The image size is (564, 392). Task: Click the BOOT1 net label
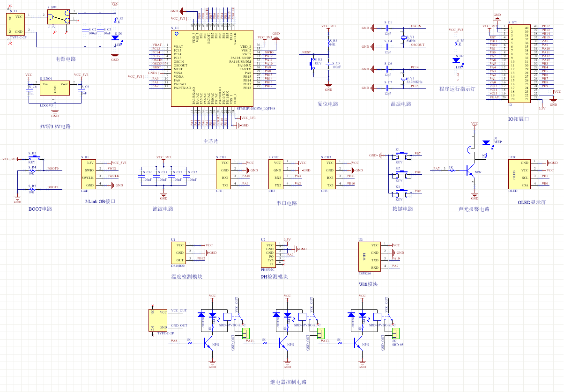tap(53, 187)
